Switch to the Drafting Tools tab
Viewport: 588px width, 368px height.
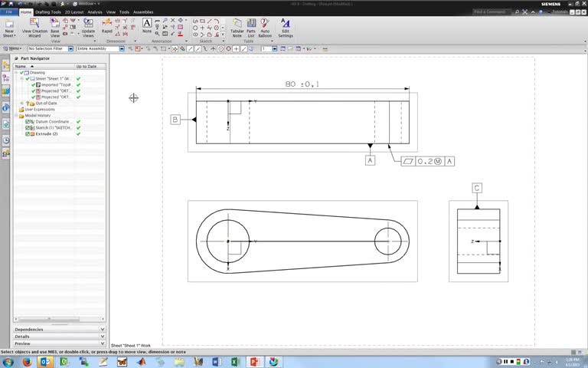click(48, 12)
